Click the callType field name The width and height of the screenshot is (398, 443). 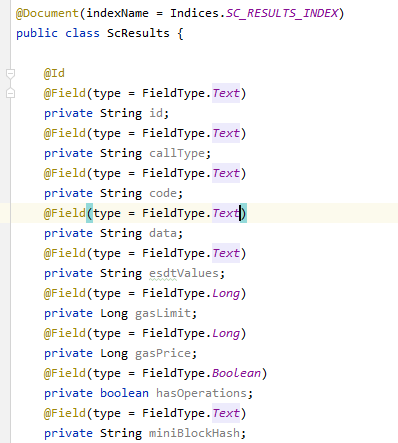(177, 153)
